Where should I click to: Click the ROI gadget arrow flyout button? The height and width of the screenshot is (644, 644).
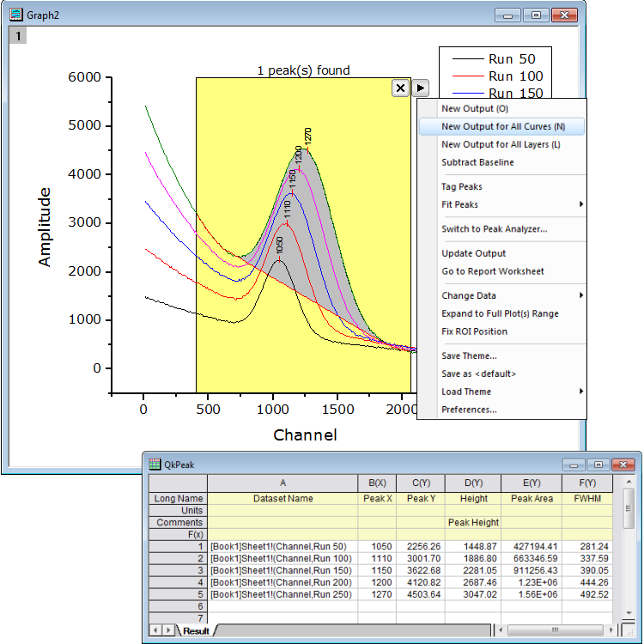(x=420, y=88)
